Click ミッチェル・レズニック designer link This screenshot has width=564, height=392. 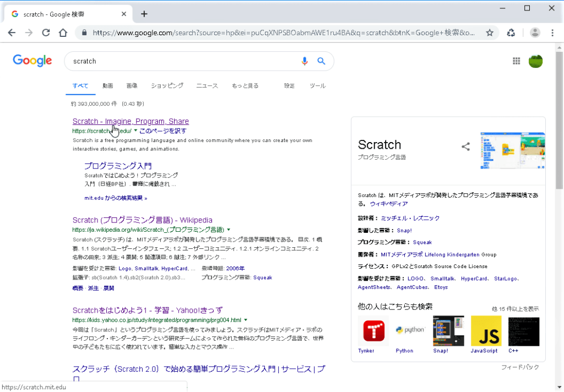pyautogui.click(x=410, y=218)
